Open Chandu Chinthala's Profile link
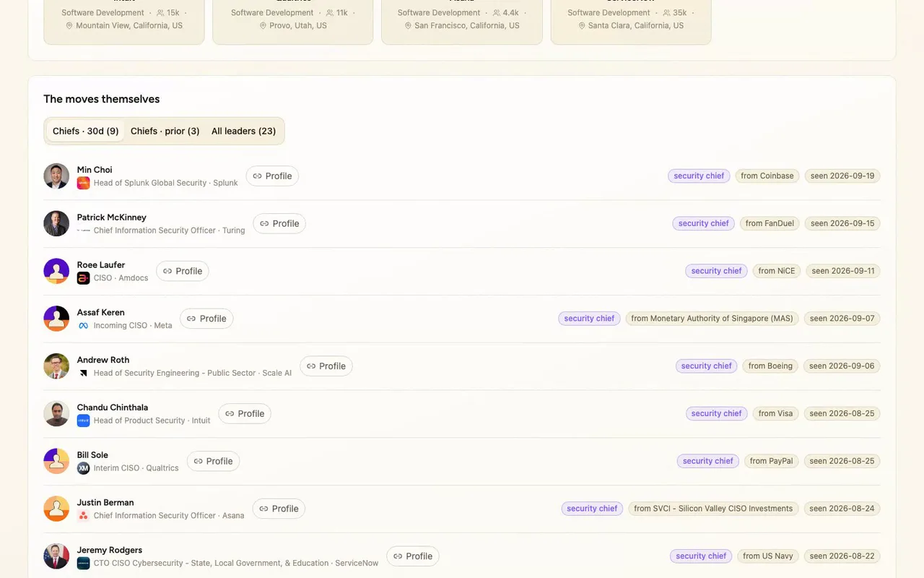This screenshot has height=578, width=924. [245, 414]
